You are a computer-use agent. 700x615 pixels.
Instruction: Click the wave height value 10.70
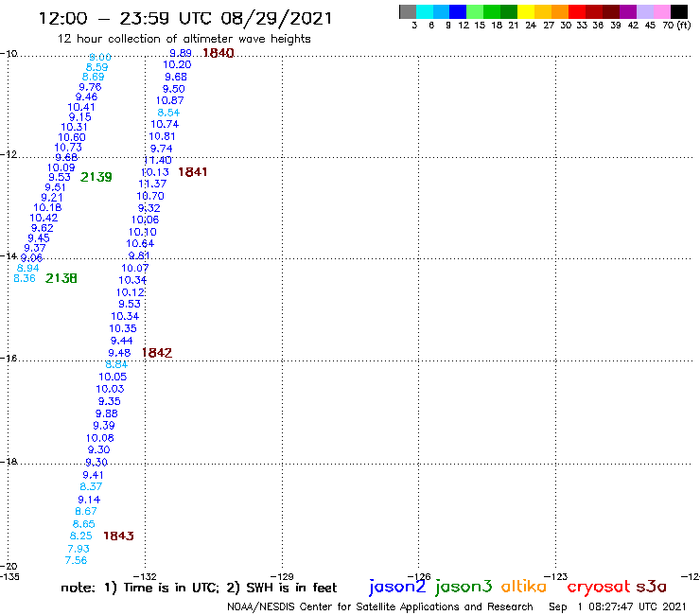point(150,196)
